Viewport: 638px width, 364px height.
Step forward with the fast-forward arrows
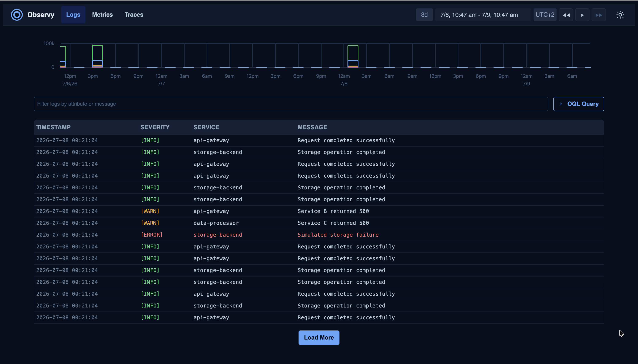point(599,15)
